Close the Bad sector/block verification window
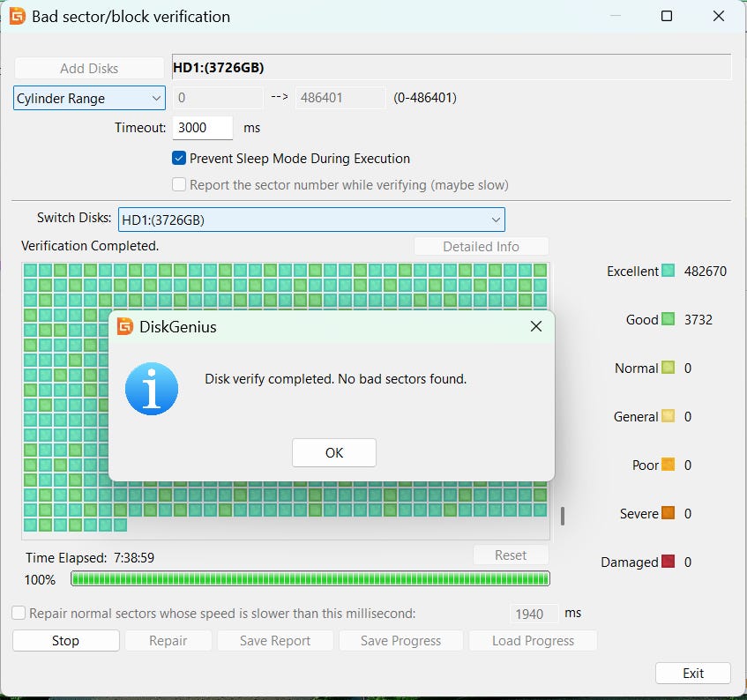The height and width of the screenshot is (700, 747). (x=719, y=16)
